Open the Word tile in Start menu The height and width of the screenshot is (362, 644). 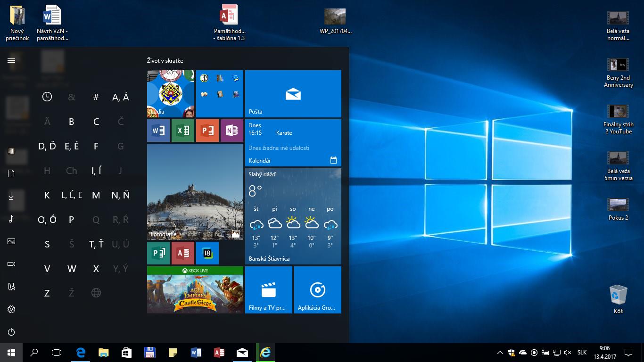[158, 131]
